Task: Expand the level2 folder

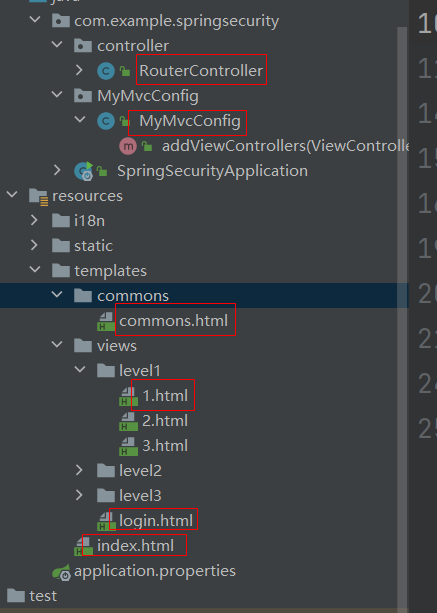Action: 79,470
